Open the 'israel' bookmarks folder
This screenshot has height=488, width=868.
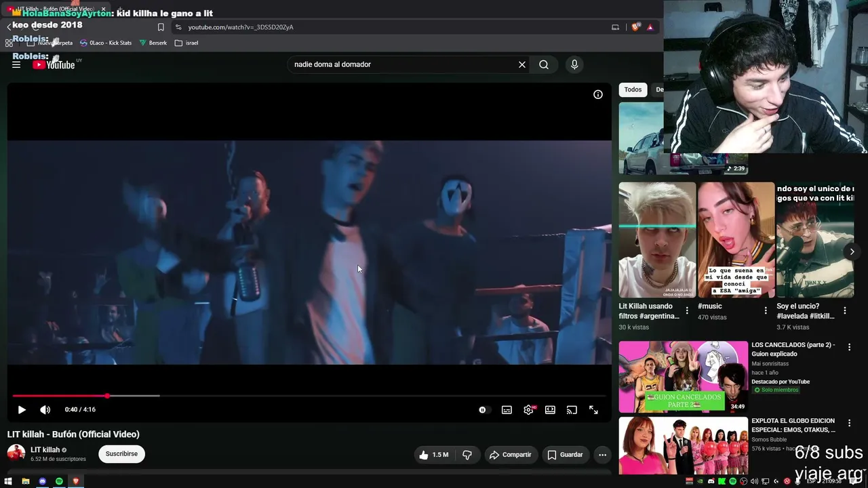186,43
